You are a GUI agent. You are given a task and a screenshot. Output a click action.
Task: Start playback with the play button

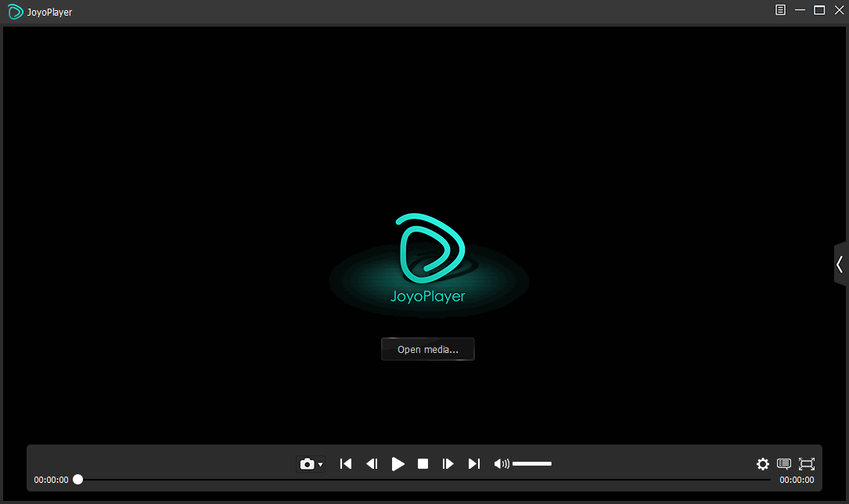(x=398, y=464)
